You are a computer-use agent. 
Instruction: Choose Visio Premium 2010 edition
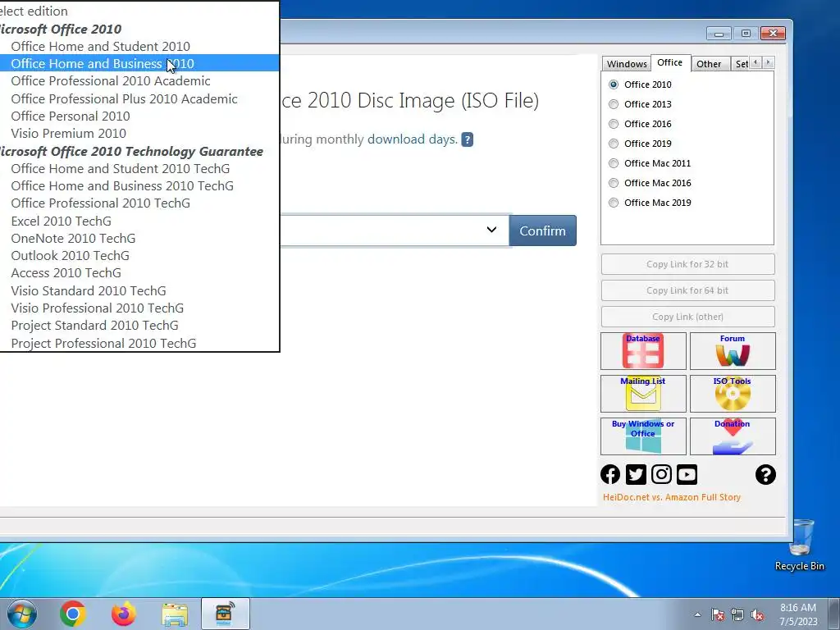coord(139,133)
